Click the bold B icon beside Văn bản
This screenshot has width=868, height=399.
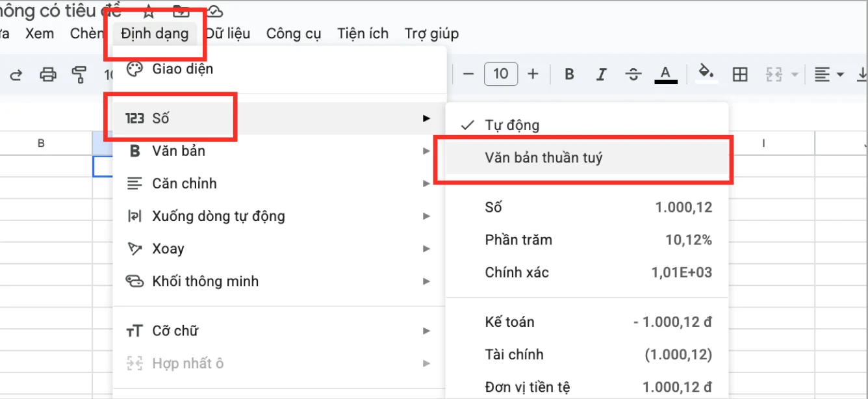(134, 151)
